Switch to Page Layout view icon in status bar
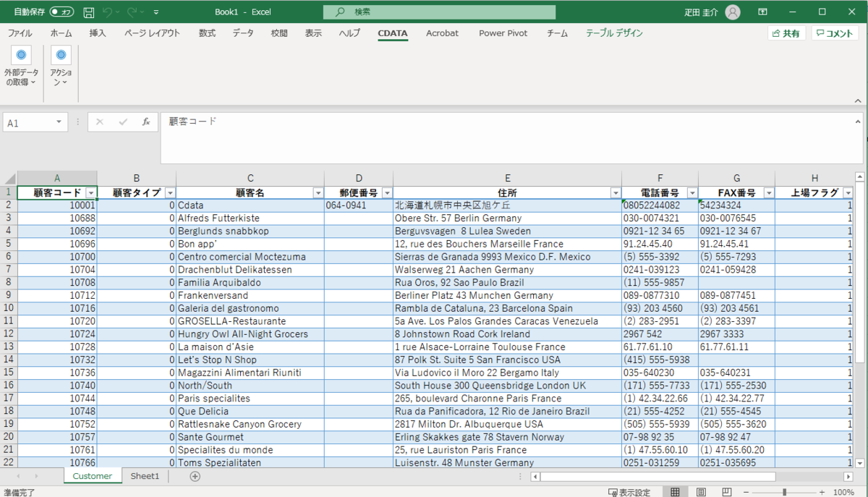Screen dimensions: 868x497 click(x=700, y=491)
